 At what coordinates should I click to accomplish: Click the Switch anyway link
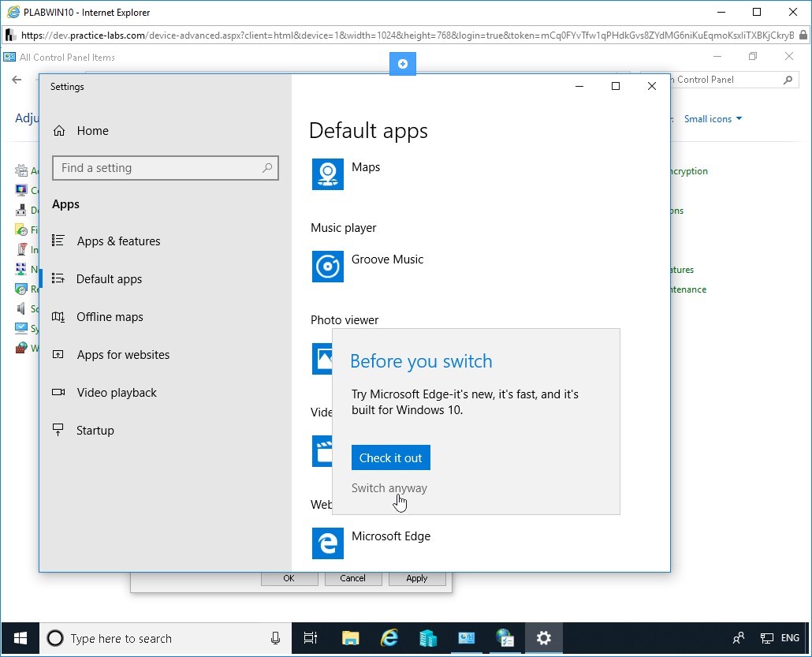(x=389, y=488)
